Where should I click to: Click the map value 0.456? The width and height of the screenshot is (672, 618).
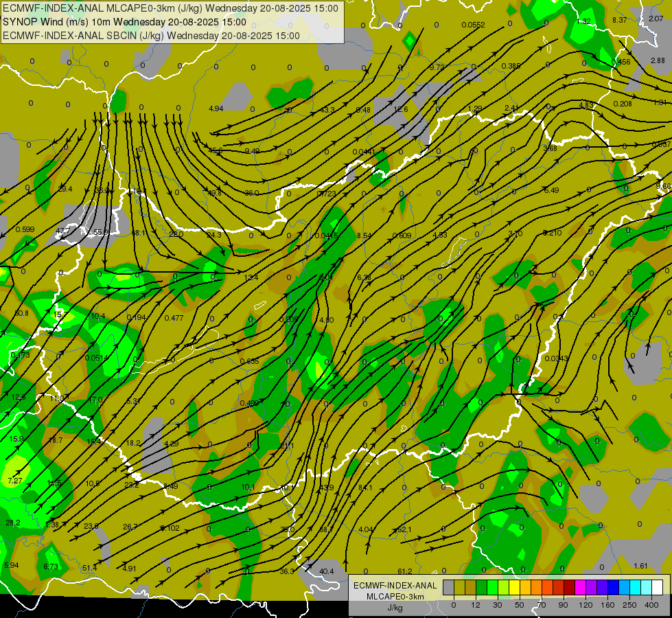coord(621,62)
